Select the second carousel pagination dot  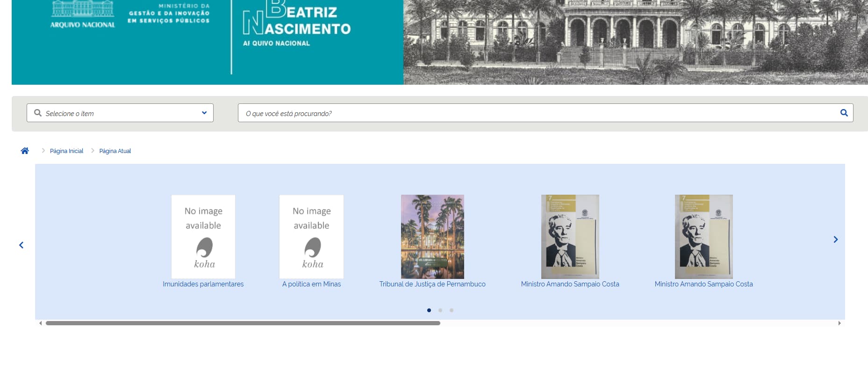[x=440, y=310]
